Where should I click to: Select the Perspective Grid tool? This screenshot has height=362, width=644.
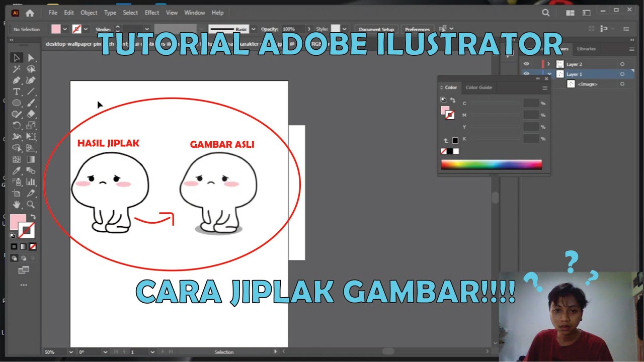[31, 148]
